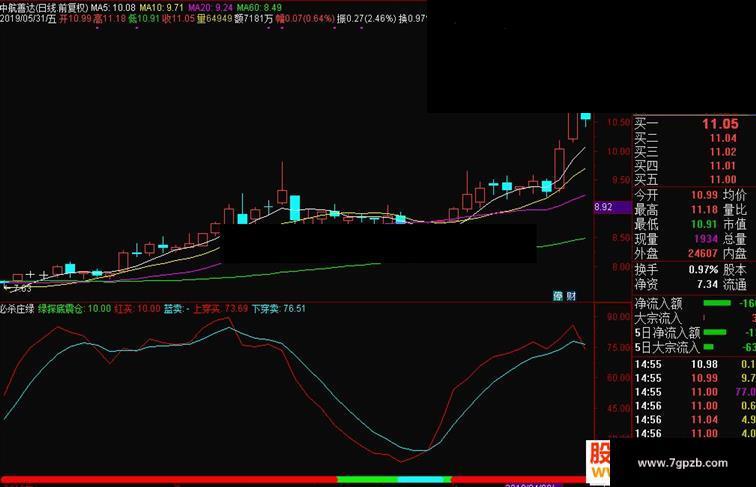Click the 9.50 price axis label
Viewport: 756px width, 487px height.
(620, 180)
